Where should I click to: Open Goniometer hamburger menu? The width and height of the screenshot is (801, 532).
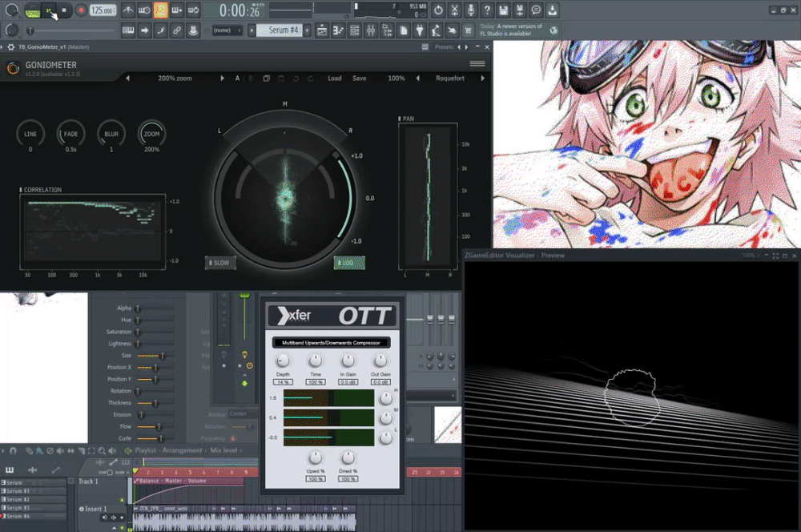[477, 64]
